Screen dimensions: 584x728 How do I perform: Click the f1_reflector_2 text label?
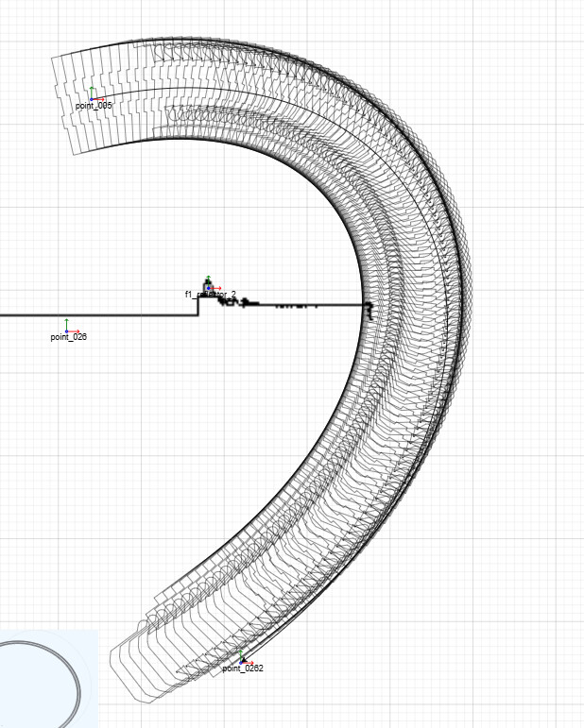[211, 296]
